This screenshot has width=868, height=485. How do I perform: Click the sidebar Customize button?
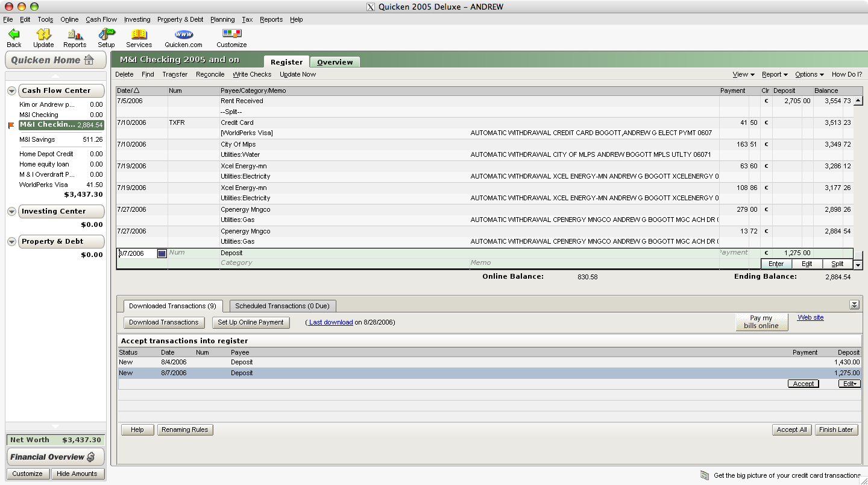28,474
